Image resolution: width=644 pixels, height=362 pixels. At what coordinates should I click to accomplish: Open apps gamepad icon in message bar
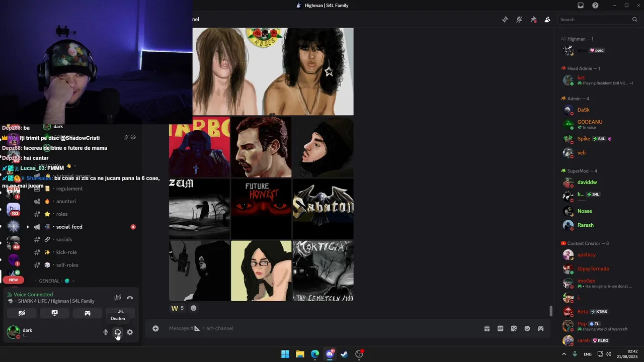point(540,328)
